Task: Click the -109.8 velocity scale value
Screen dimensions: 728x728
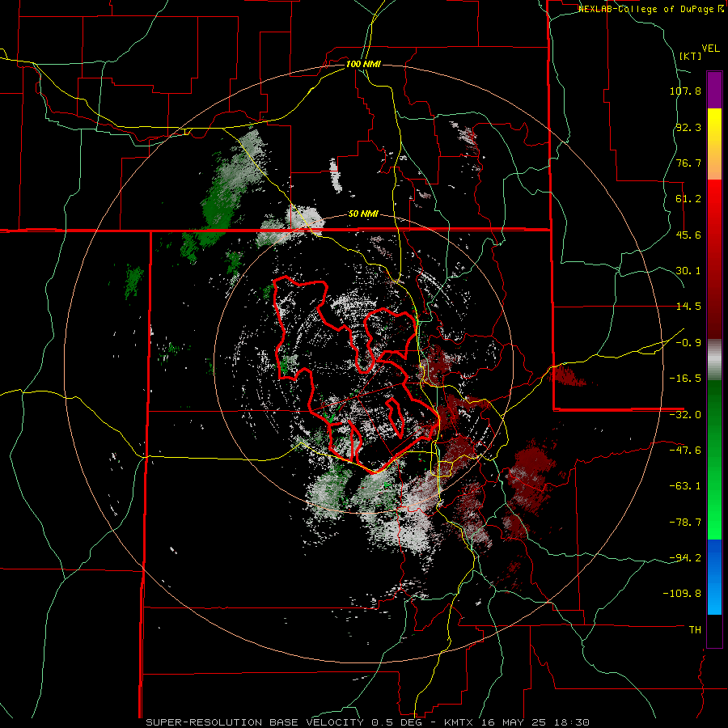Action: (x=683, y=594)
